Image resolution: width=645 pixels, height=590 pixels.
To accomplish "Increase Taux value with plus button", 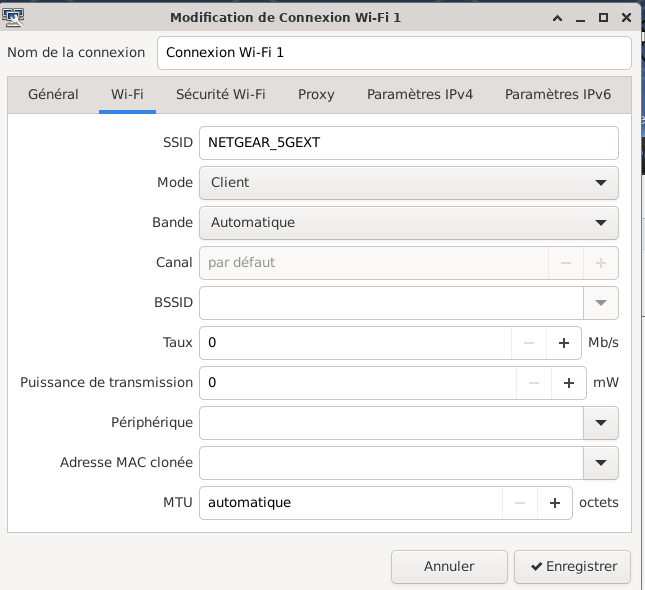I will [x=564, y=343].
